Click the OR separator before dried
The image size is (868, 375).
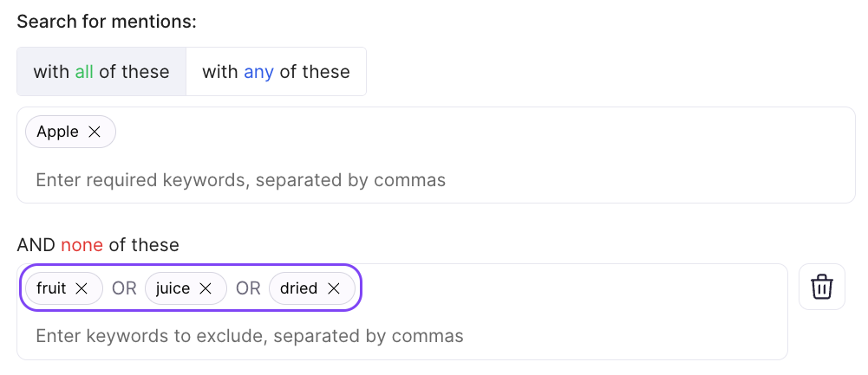click(x=248, y=288)
